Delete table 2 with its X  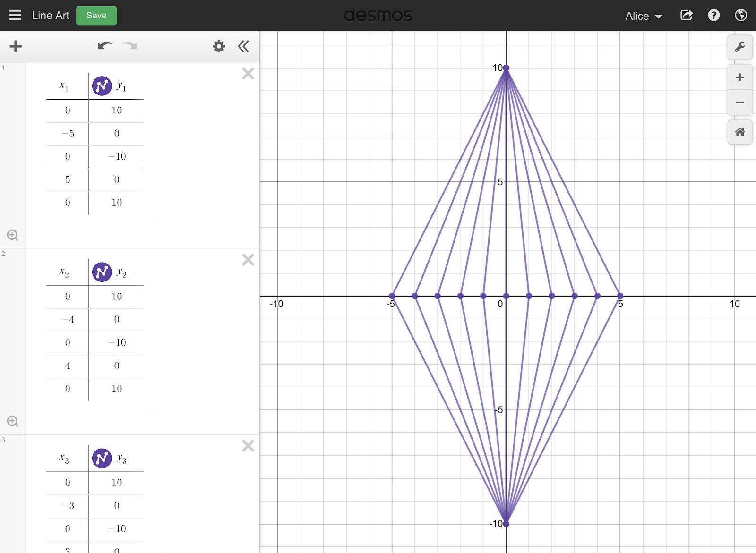(x=248, y=259)
